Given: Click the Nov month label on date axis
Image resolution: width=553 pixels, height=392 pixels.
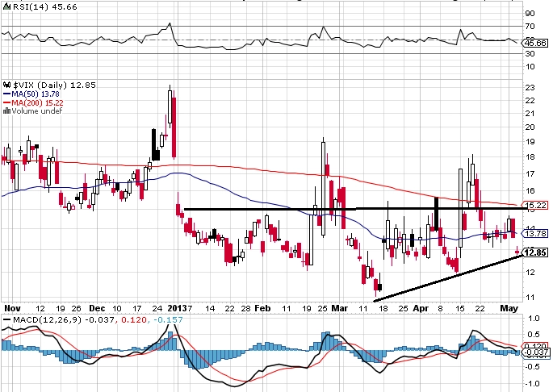Looking at the screenshot, I should click(x=12, y=308).
